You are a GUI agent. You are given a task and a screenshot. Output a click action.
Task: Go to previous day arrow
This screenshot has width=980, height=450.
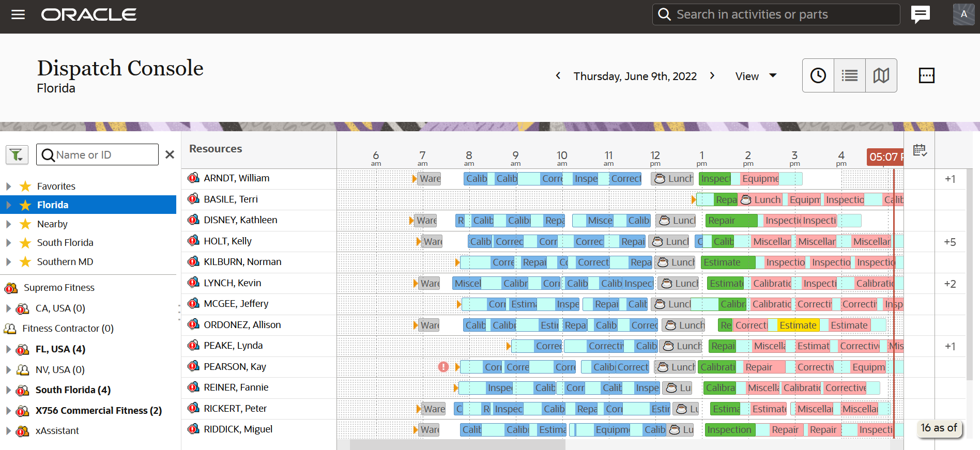(x=558, y=76)
